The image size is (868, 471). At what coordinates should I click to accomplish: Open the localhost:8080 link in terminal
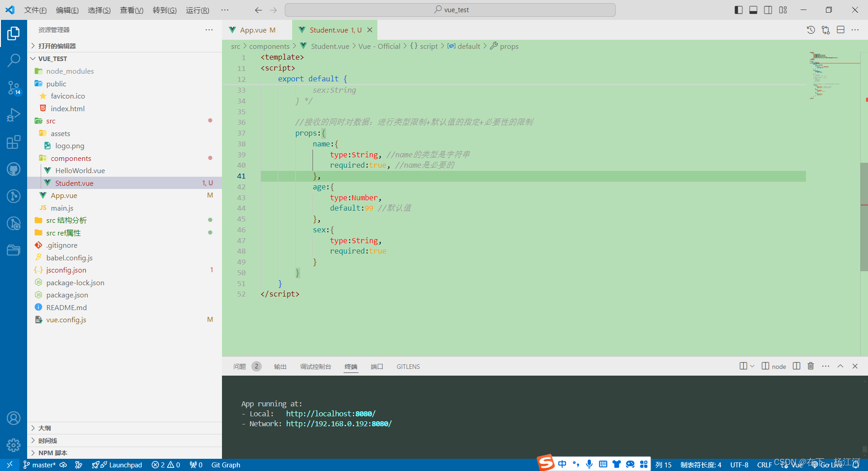pyautogui.click(x=331, y=414)
